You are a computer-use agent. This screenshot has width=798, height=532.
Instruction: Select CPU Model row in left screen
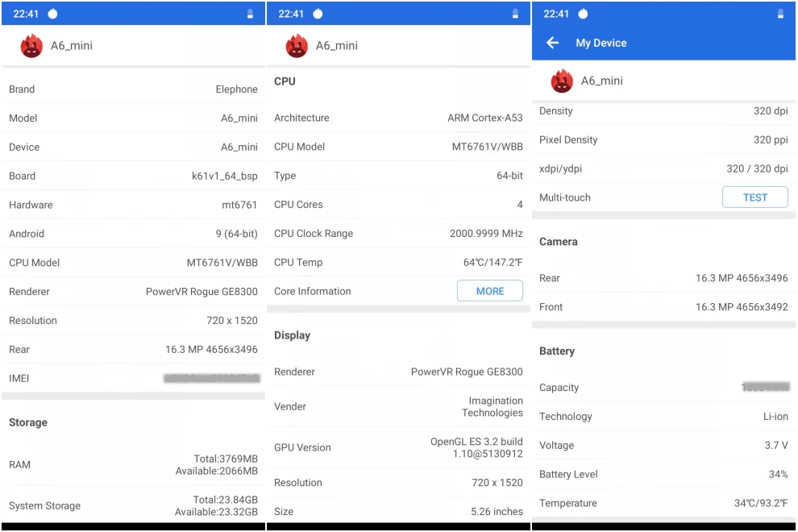133,263
